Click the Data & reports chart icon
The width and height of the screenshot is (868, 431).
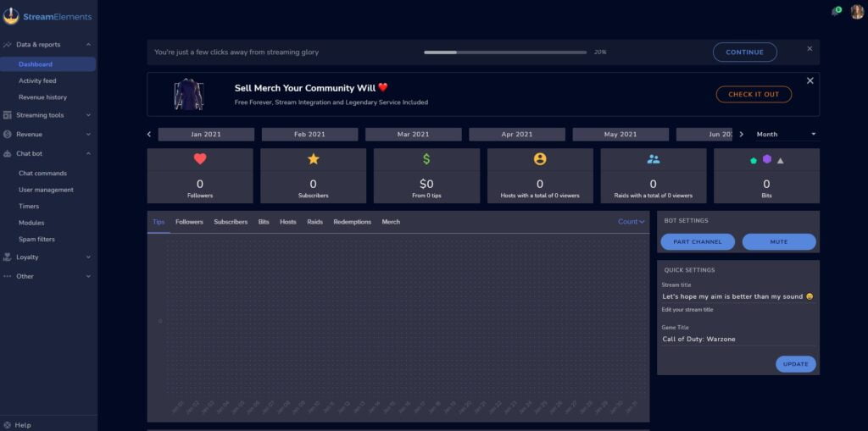7,44
